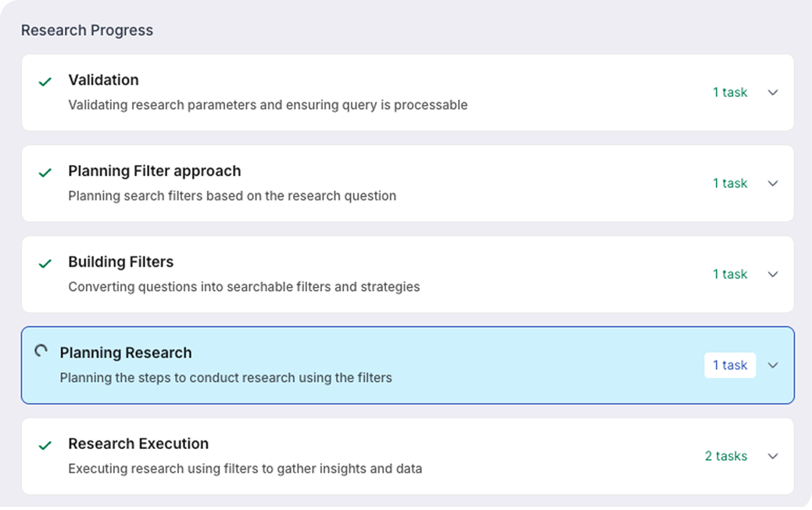Click the Research Progress section heading

pyautogui.click(x=87, y=31)
